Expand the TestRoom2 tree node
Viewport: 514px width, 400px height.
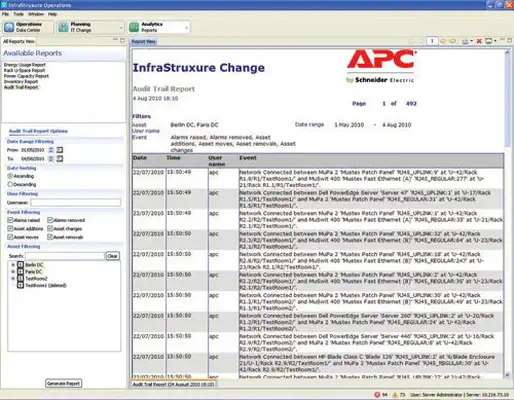click(x=13, y=279)
